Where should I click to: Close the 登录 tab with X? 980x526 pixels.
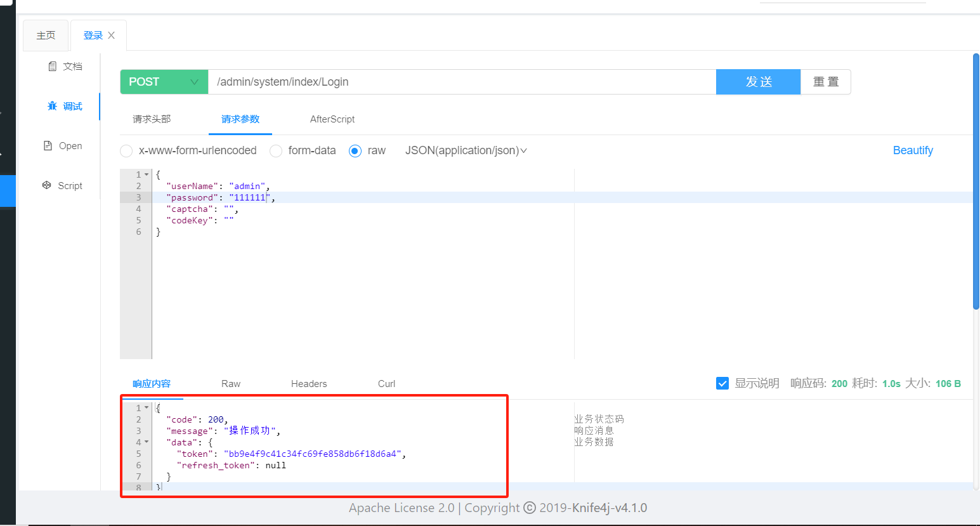pos(112,36)
